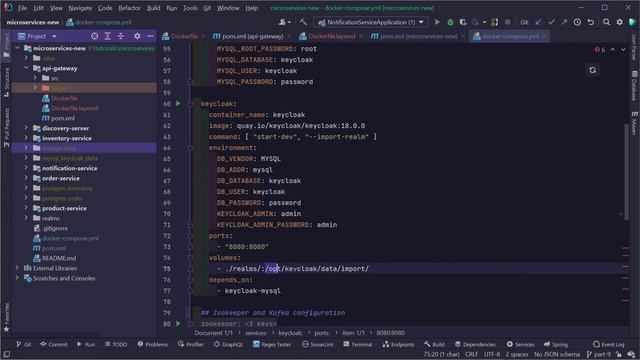This screenshot has height=360, width=640.
Task: Switch to pom.xml (microservices-new) tab
Action: click(419, 36)
